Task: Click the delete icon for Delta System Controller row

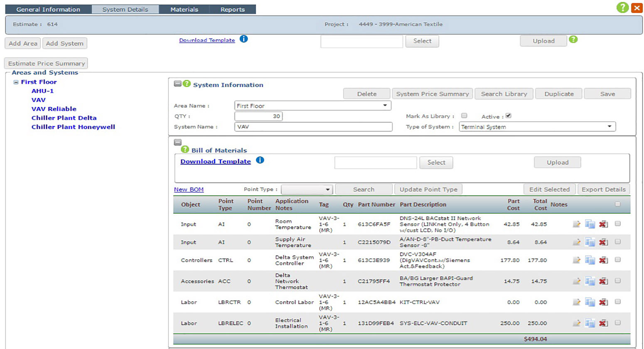Action: point(603,260)
